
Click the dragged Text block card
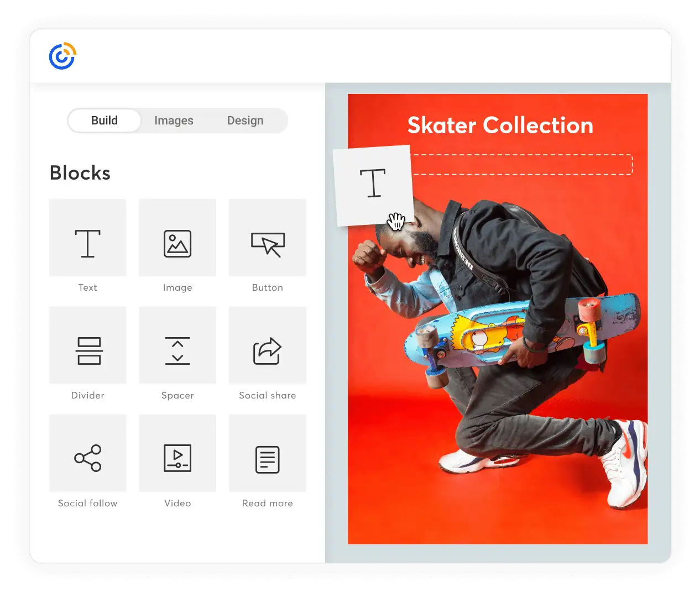click(x=373, y=185)
